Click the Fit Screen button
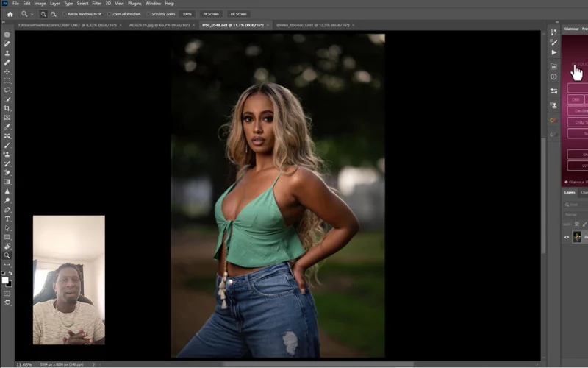 [211, 14]
